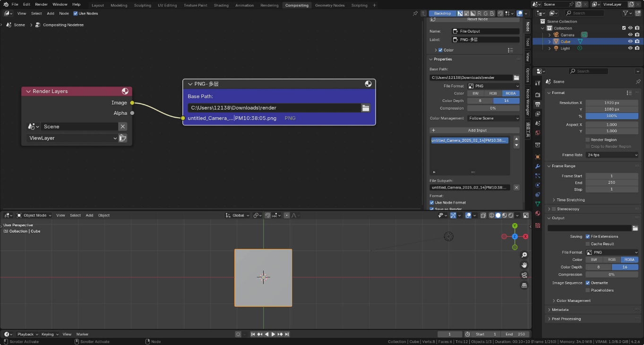
Task: Click folder icon in PNG node base path
Action: (366, 108)
